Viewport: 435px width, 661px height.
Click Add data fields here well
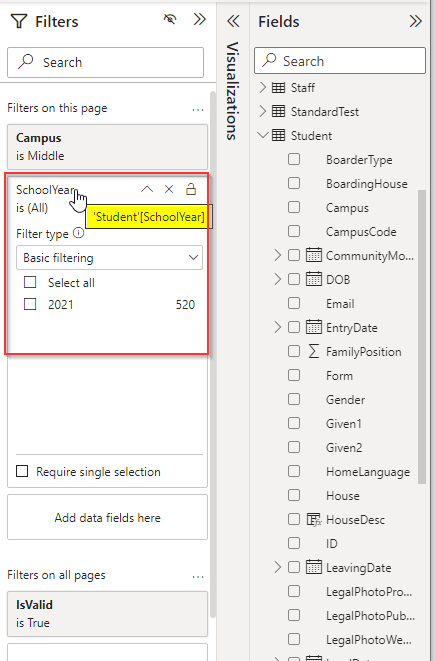(107, 517)
